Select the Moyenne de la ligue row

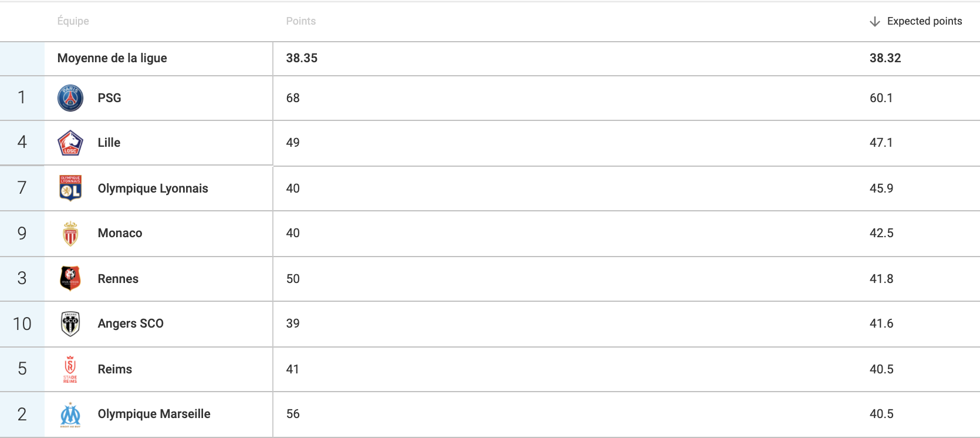click(x=490, y=58)
